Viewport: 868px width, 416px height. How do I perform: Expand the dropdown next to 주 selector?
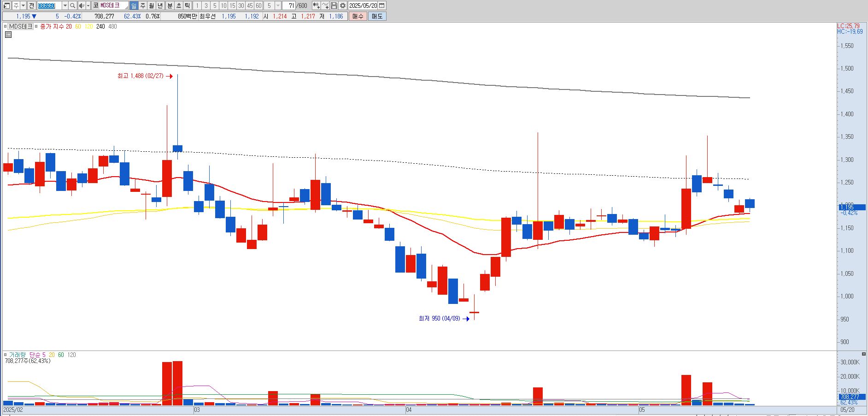tap(23, 6)
